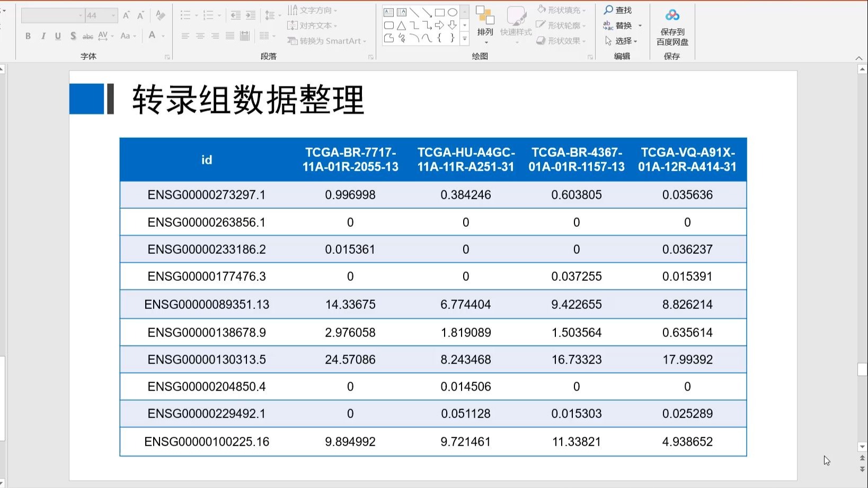The width and height of the screenshot is (868, 488).
Task: Insert text box shape
Action: pyautogui.click(x=388, y=12)
